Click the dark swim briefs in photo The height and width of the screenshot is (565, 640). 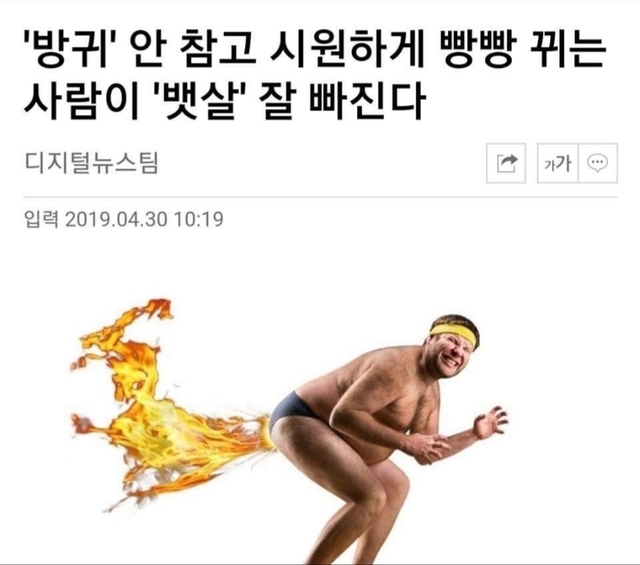point(295,410)
